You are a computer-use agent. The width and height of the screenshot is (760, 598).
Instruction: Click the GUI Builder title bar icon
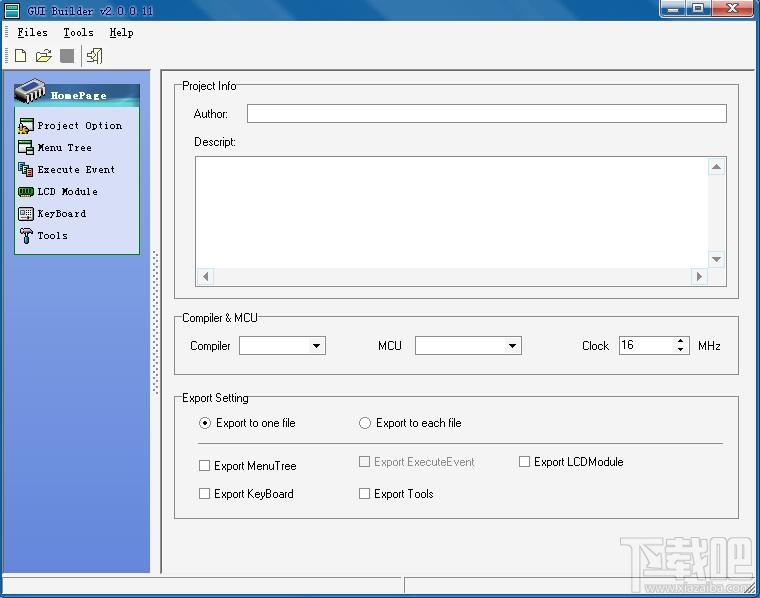pyautogui.click(x=12, y=10)
